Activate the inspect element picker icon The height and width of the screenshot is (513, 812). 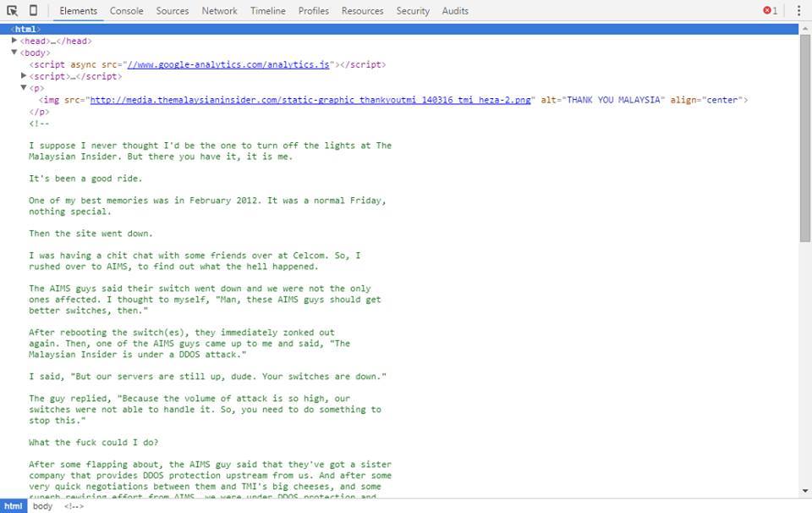point(12,10)
